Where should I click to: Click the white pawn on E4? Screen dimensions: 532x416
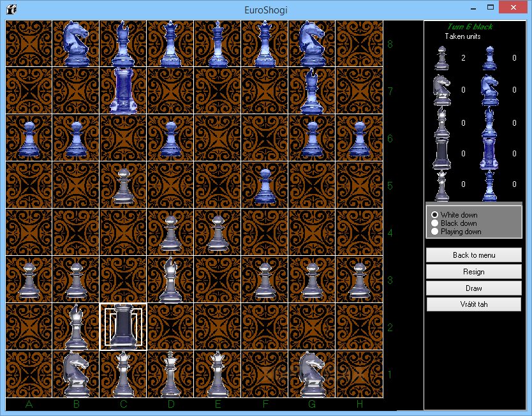point(218,233)
